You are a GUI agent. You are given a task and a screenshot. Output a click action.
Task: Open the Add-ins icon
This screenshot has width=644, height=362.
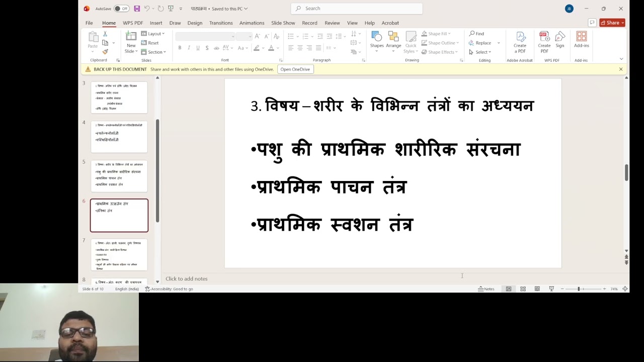582,36
